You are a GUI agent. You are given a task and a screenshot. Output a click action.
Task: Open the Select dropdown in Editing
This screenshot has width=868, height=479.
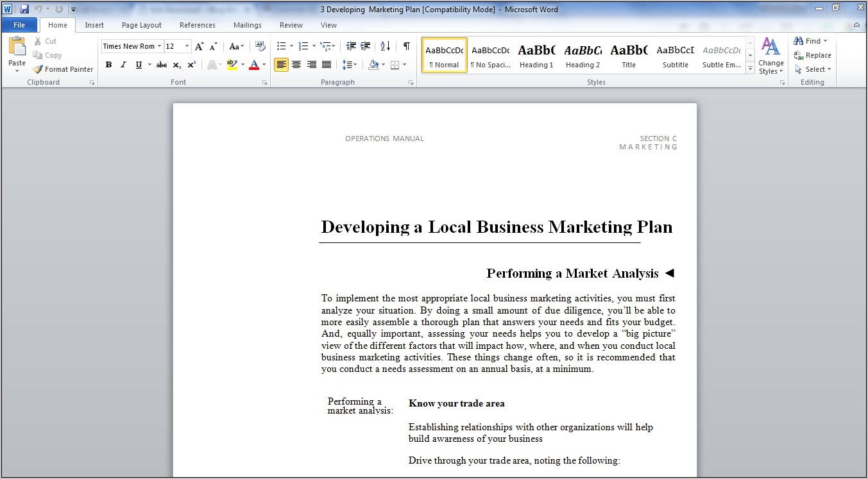pyautogui.click(x=812, y=69)
